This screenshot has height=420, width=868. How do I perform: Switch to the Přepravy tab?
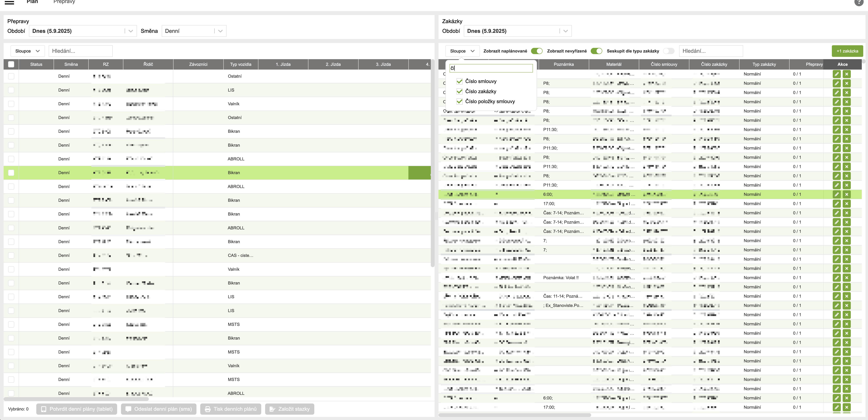(x=64, y=2)
